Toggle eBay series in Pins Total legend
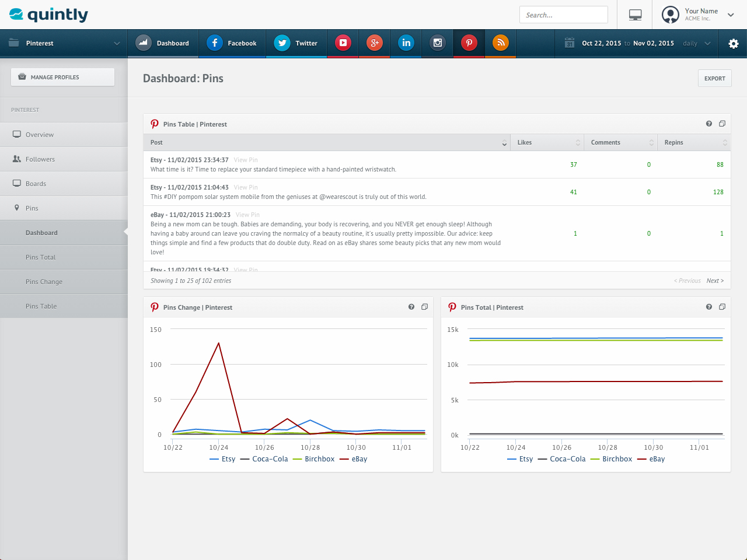 [651, 459]
